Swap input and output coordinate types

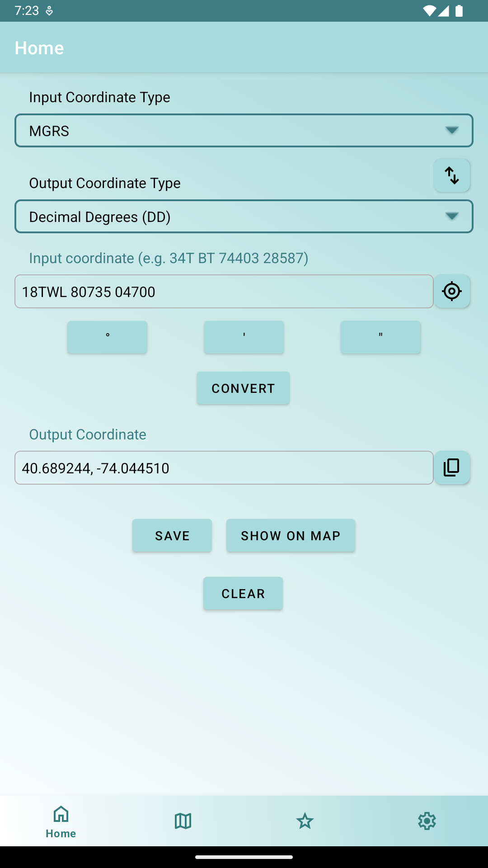pos(451,175)
